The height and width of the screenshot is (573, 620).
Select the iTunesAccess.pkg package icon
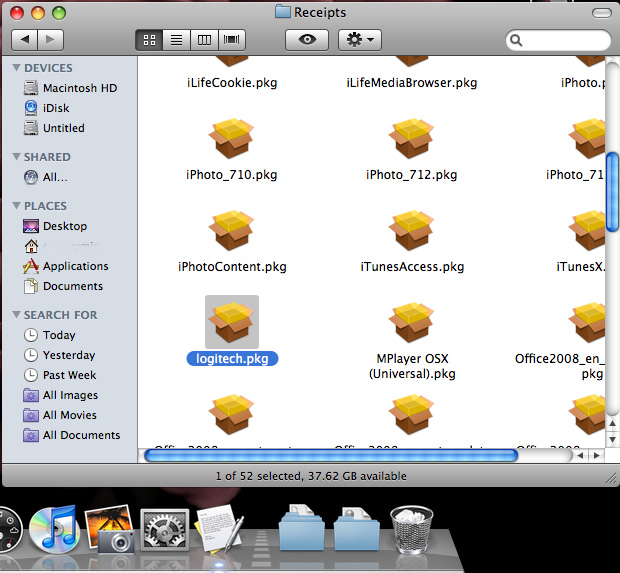point(412,231)
